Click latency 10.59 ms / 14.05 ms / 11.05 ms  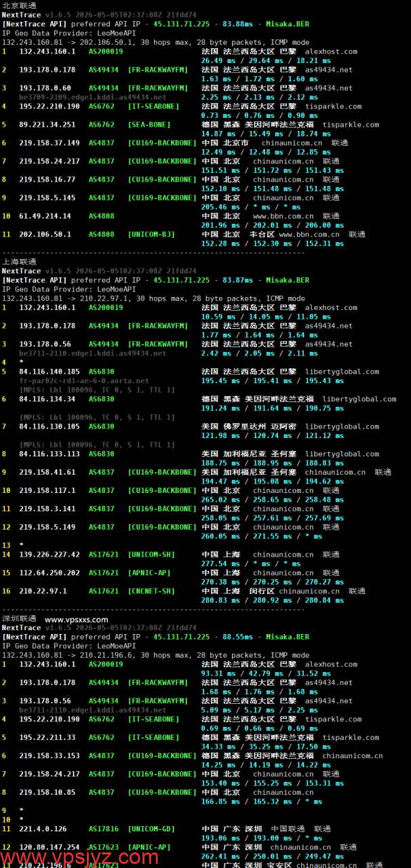[256, 317]
